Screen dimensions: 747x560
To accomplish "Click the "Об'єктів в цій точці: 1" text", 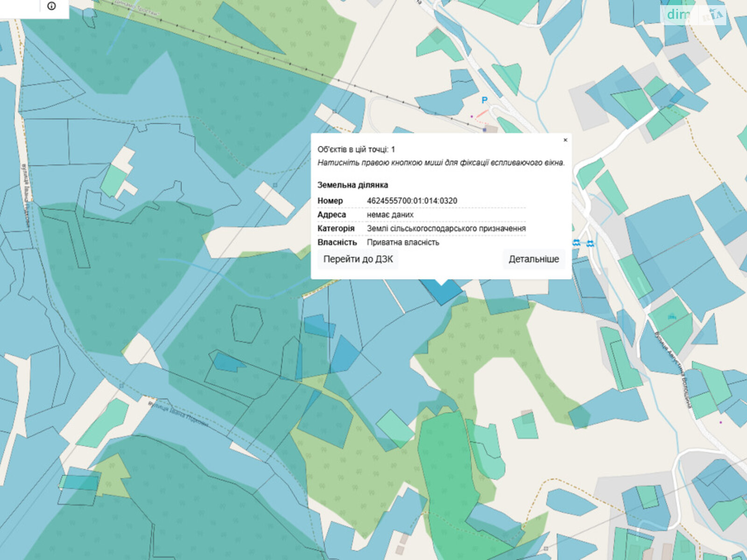I will (x=356, y=149).
